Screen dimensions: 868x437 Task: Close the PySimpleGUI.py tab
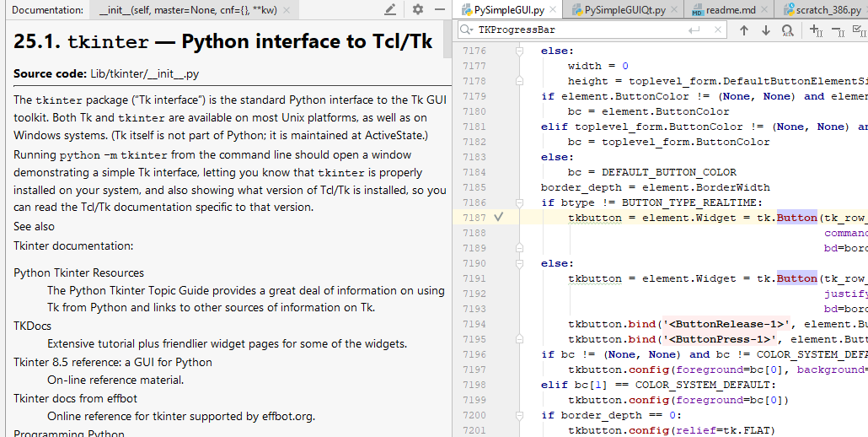(x=553, y=10)
